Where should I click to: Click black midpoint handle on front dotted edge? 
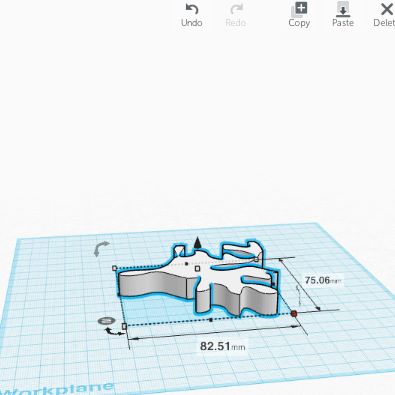pos(211,320)
